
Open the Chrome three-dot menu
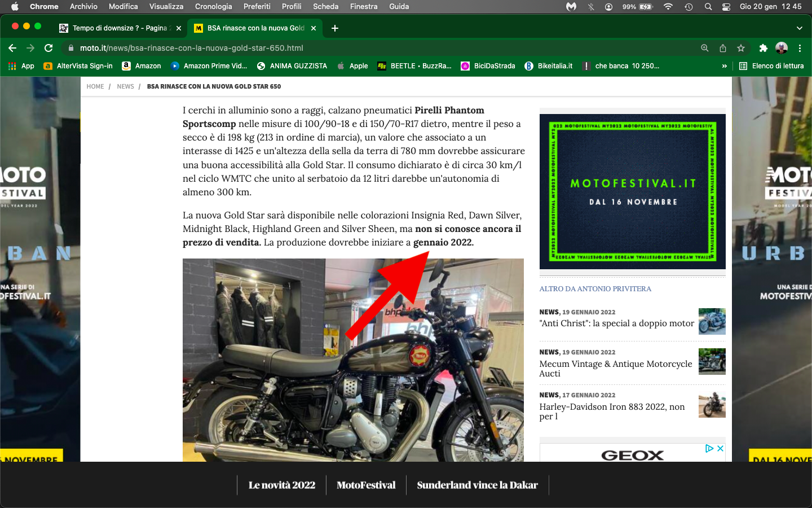[800, 48]
